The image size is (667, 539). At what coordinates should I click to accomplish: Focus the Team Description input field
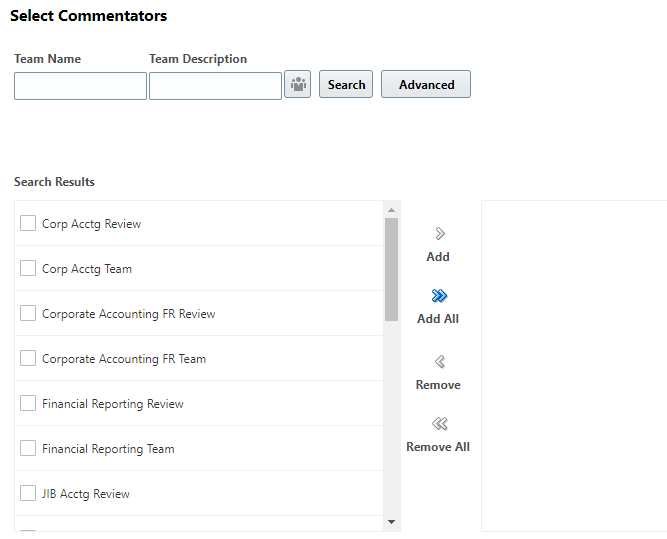(x=216, y=86)
